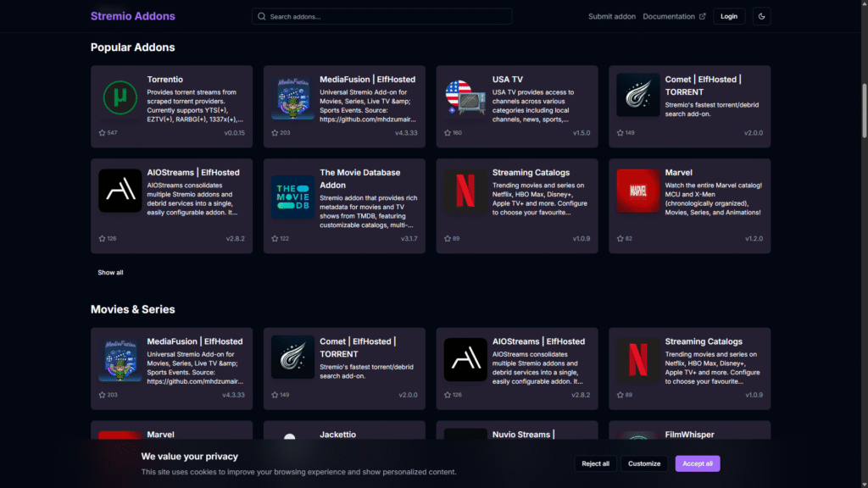868x488 pixels.
Task: Open FilmWhisper addon title
Action: click(690, 435)
